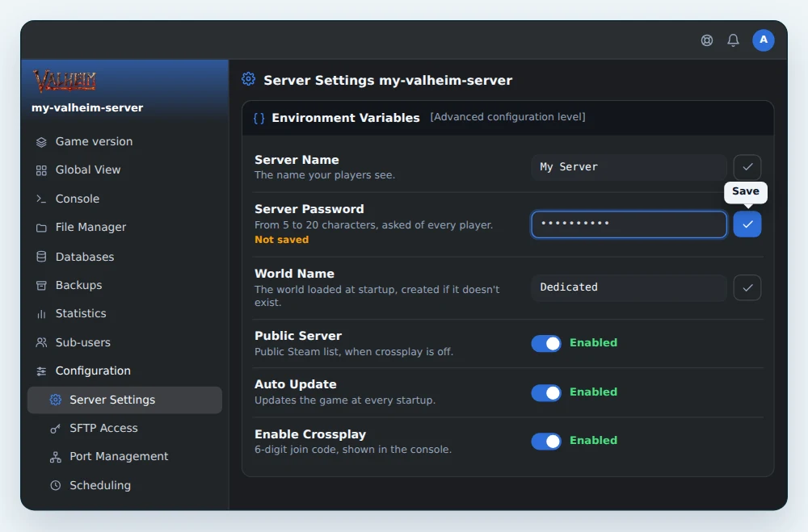View server Statistics

[124, 313]
